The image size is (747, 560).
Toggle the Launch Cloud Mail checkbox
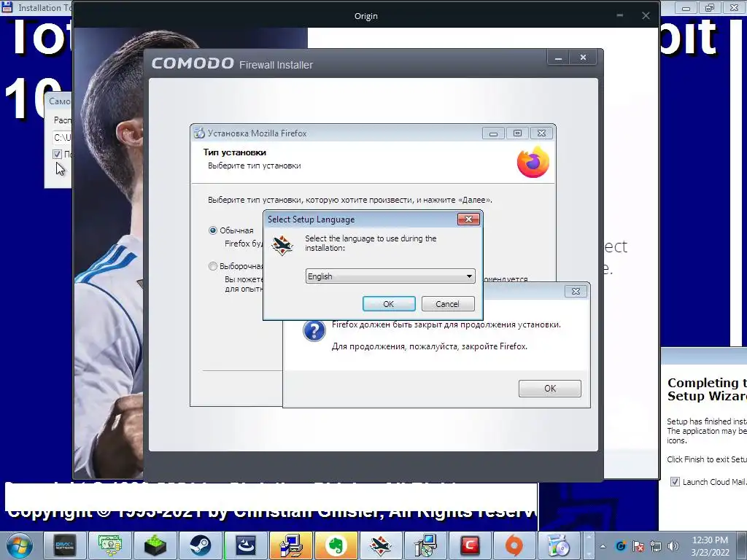point(675,482)
